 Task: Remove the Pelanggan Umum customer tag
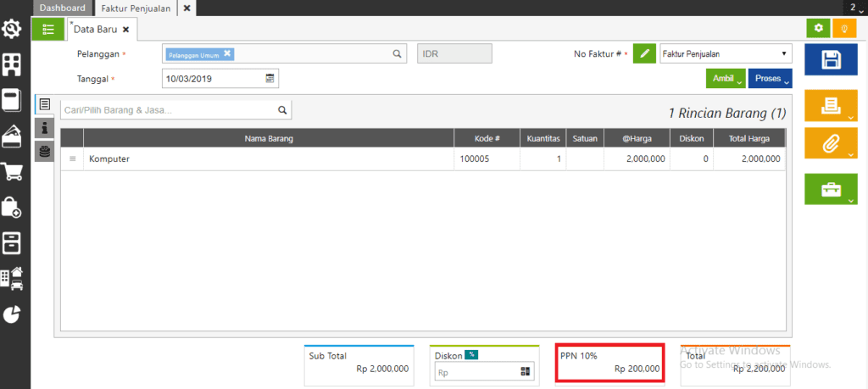pos(227,53)
